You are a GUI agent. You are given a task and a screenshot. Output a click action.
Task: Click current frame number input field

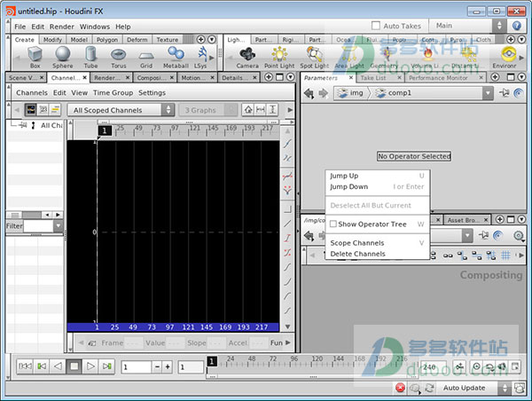tap(137, 366)
